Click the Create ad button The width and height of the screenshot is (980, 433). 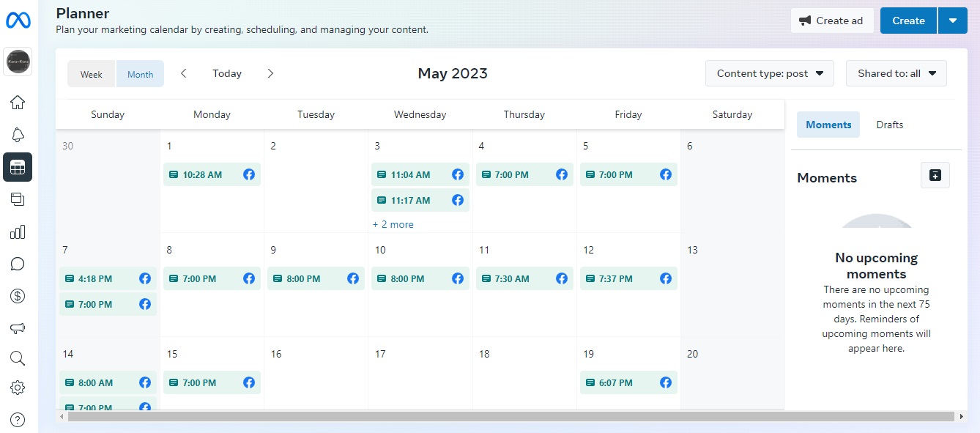pos(831,21)
